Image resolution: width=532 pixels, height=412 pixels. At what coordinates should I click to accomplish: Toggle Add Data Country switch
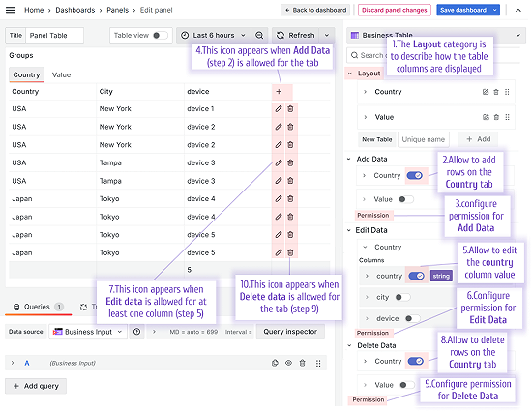[415, 175]
